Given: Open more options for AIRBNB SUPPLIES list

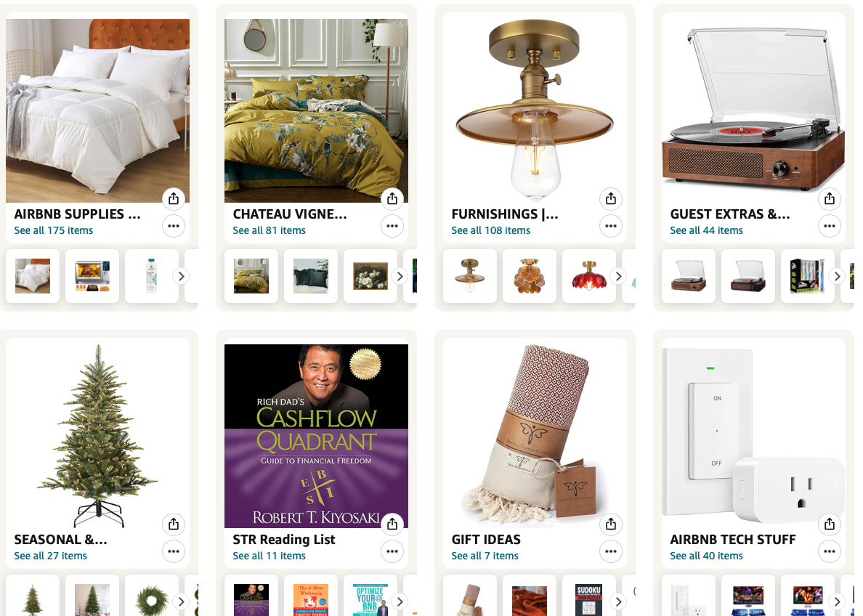Looking at the screenshot, I should coord(174,226).
